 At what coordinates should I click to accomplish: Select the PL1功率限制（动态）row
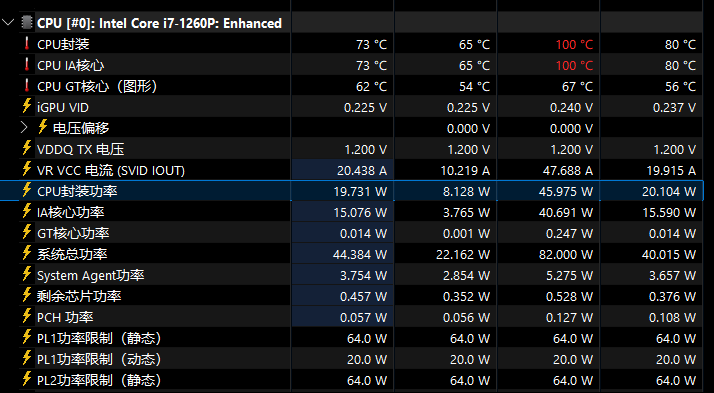point(352,359)
